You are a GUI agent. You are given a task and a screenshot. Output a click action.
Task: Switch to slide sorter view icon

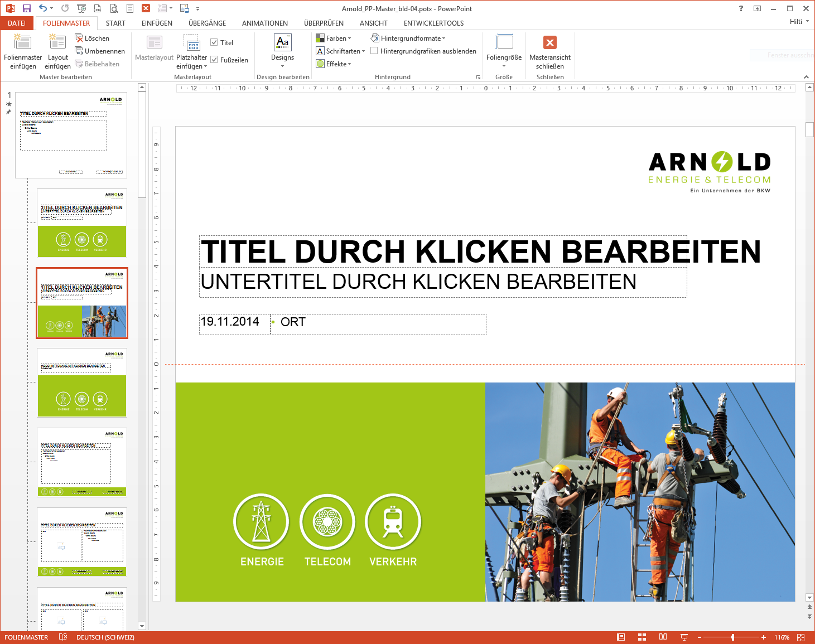pyautogui.click(x=642, y=637)
